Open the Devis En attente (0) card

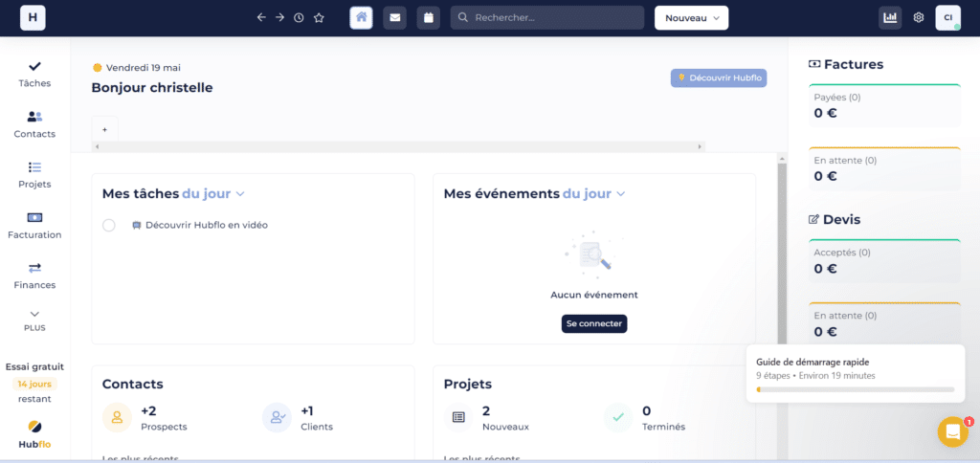point(884,323)
